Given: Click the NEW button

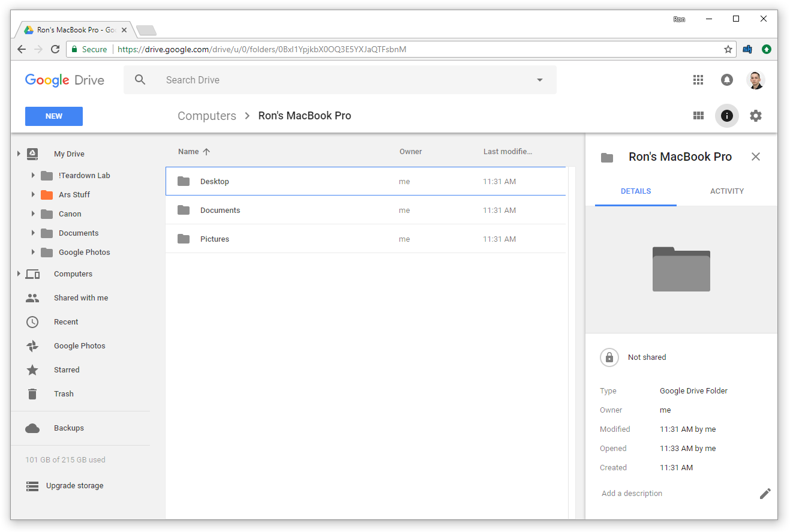Looking at the screenshot, I should pos(53,116).
